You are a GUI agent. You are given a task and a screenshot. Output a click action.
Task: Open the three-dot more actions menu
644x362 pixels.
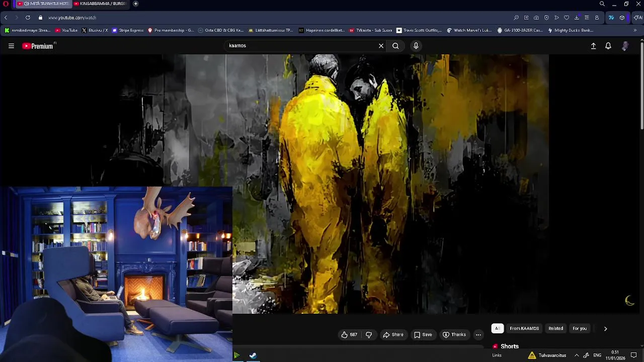[478, 335]
